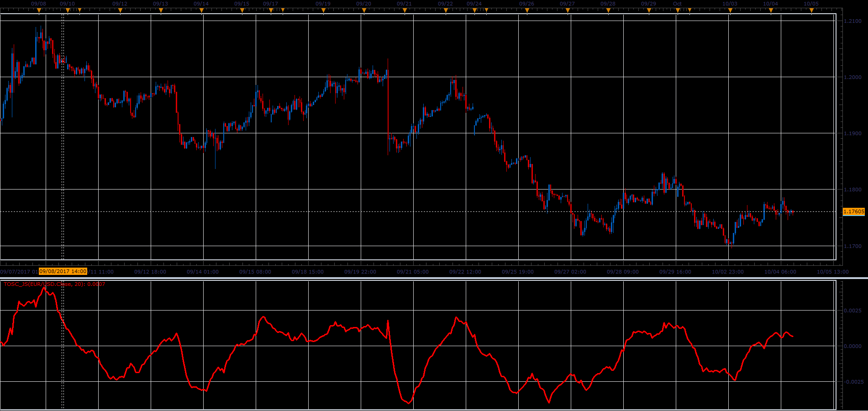Image resolution: width=868 pixels, height=411 pixels.
Task: Click the 09/19 22:00 time axis label
Action: [x=360, y=272]
